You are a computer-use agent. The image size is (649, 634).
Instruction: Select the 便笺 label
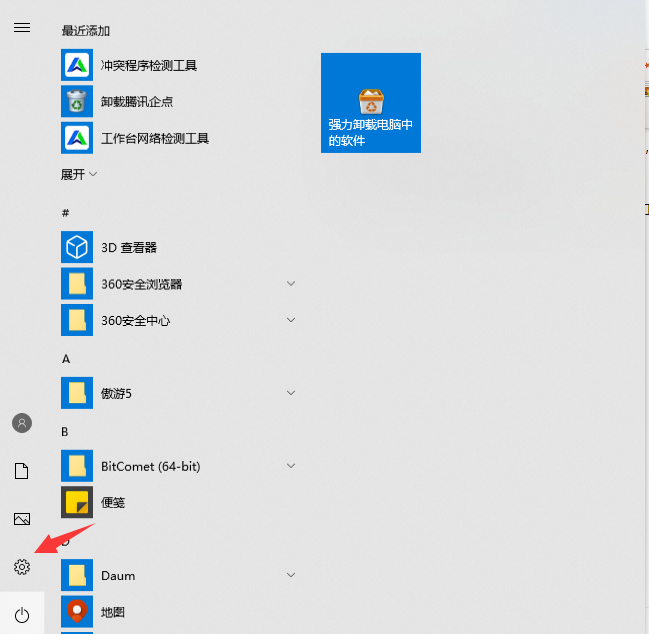coord(113,502)
